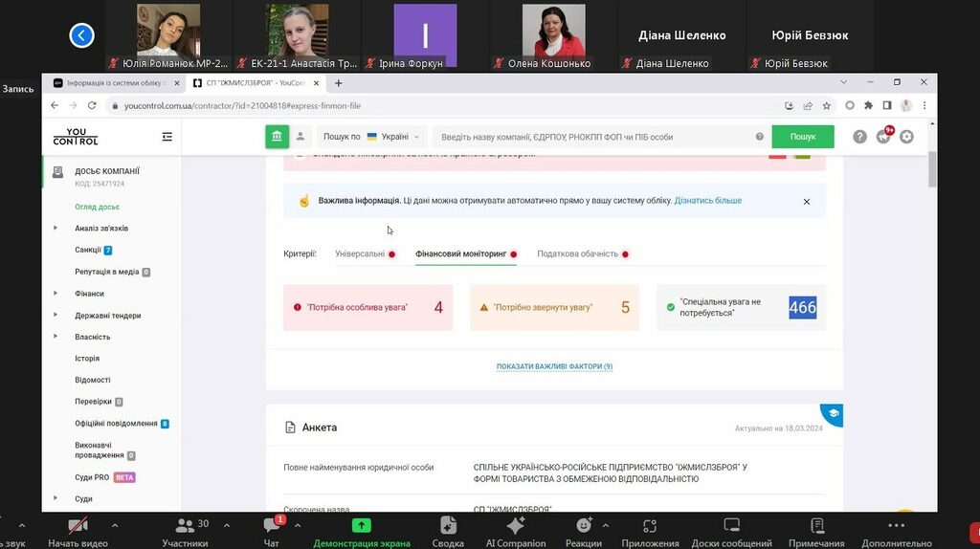The width and height of the screenshot is (980, 549).
Task: Click the sidebar collapse hamburger icon
Action: click(x=167, y=137)
